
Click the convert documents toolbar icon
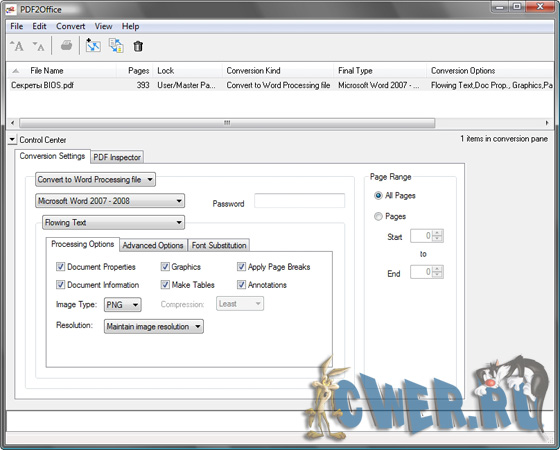click(116, 46)
